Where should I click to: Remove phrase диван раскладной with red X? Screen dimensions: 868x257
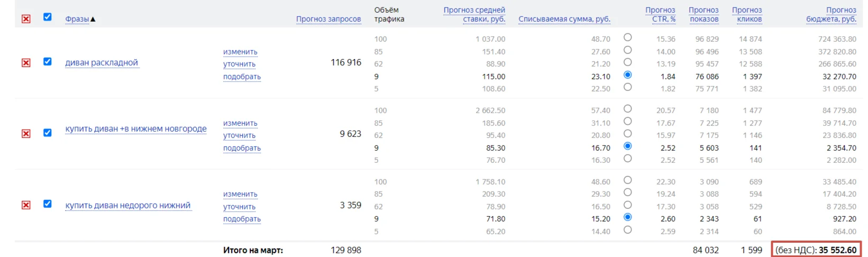[x=26, y=62]
